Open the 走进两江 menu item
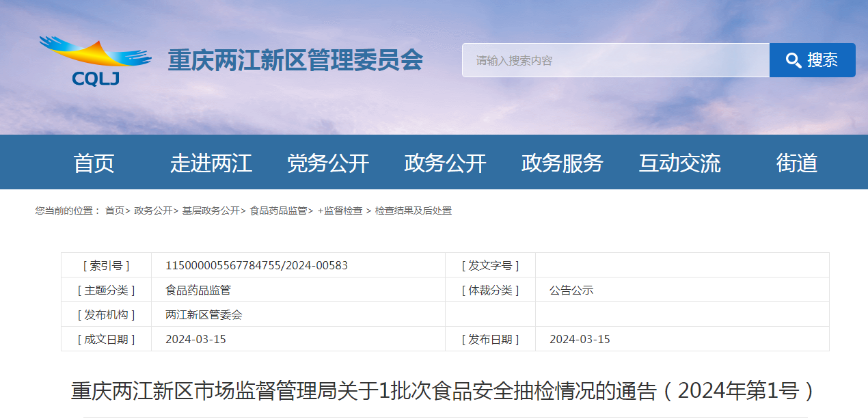This screenshot has width=868, height=419. coord(211,163)
